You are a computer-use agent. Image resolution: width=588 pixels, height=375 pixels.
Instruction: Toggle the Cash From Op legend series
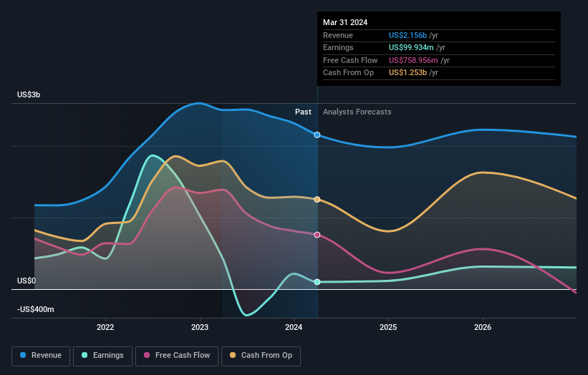coord(261,356)
